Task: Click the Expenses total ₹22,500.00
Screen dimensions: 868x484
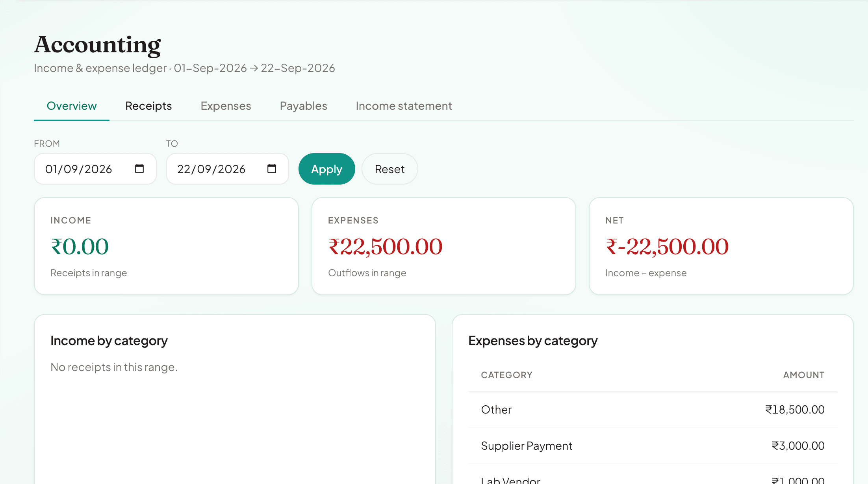Action: (x=385, y=247)
